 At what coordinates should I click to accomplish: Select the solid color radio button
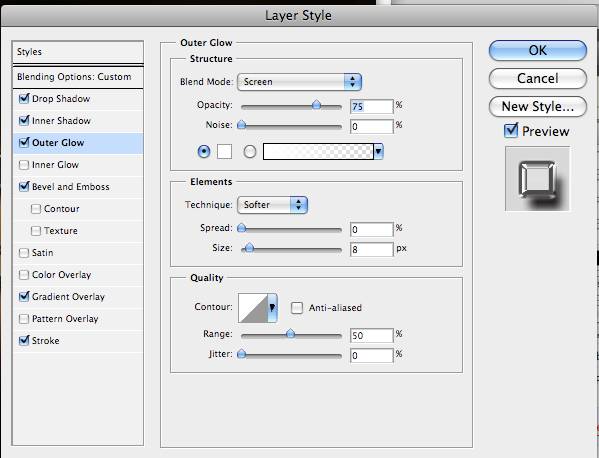click(x=204, y=152)
